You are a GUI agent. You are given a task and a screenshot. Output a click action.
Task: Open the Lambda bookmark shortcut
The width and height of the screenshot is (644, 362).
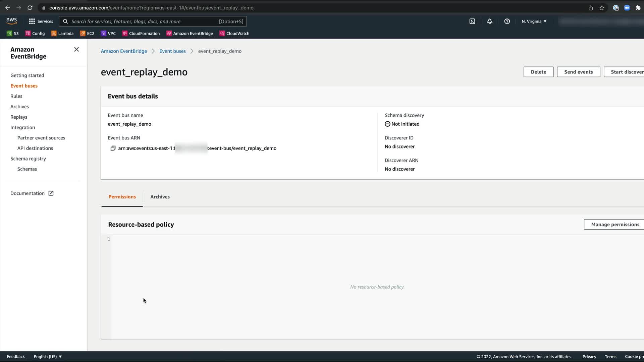(x=62, y=34)
